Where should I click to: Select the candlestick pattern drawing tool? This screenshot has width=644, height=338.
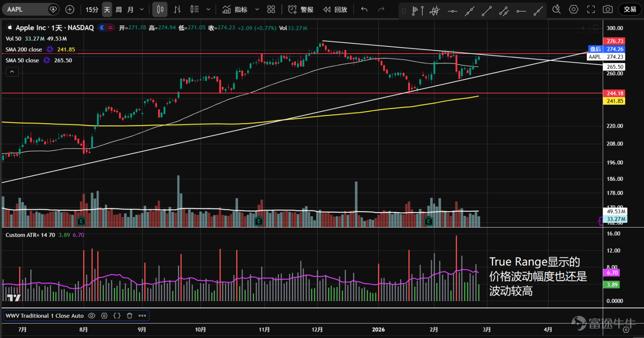coord(435,11)
